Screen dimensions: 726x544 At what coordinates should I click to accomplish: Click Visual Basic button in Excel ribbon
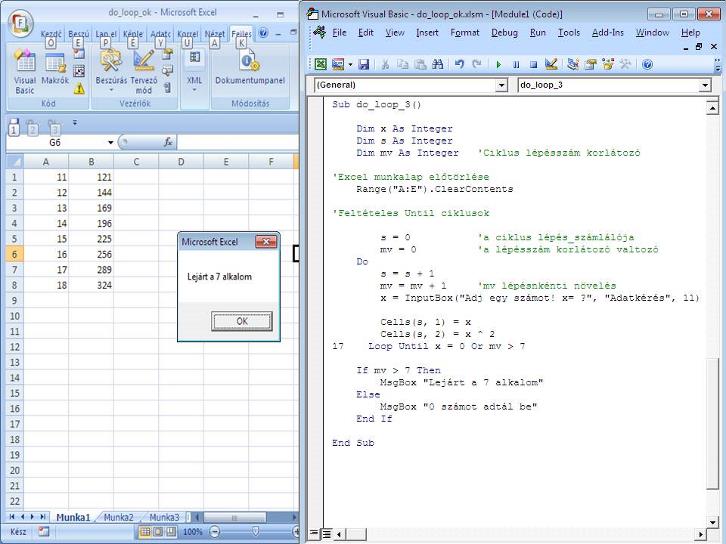click(x=25, y=72)
